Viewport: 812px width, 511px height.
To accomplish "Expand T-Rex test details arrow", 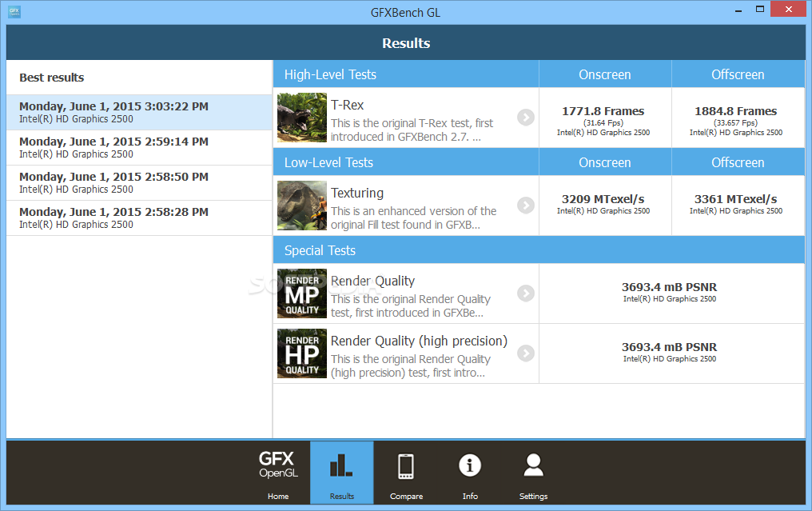I will click(x=526, y=117).
